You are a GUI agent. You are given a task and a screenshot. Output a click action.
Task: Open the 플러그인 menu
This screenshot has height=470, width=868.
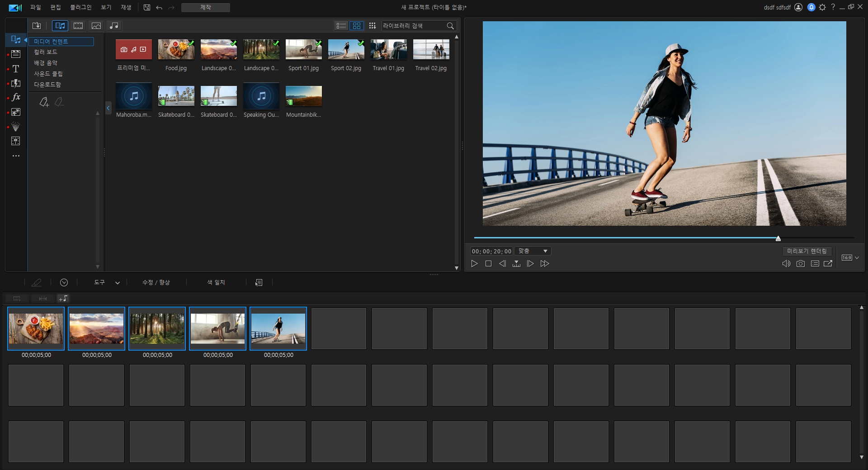click(x=80, y=7)
